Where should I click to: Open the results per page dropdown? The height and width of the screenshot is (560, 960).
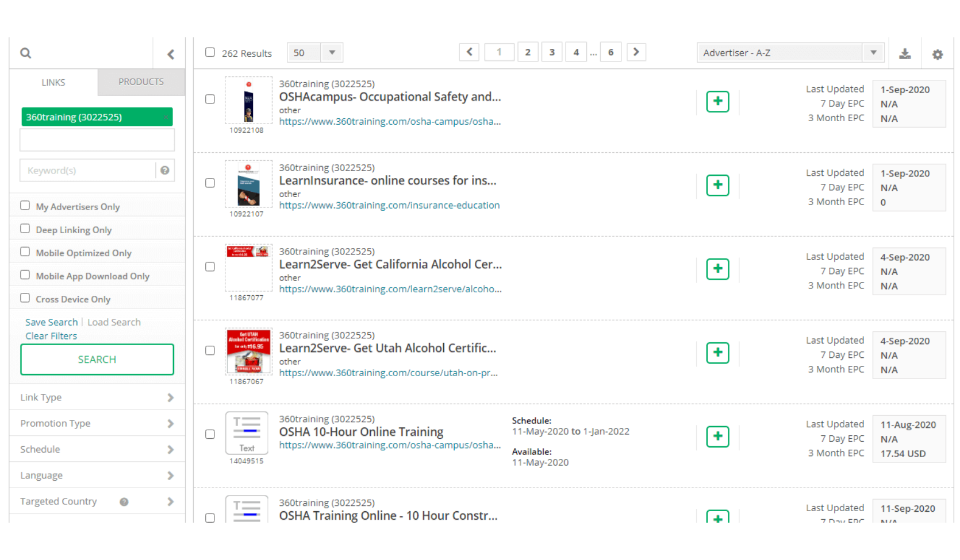point(314,53)
